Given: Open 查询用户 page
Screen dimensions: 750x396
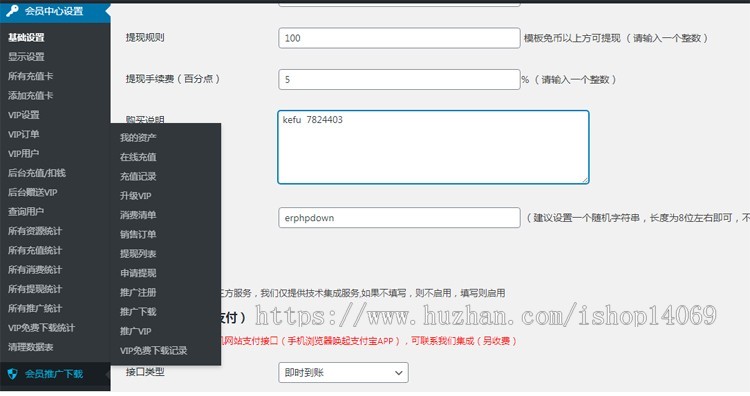Looking at the screenshot, I should pos(26,211).
